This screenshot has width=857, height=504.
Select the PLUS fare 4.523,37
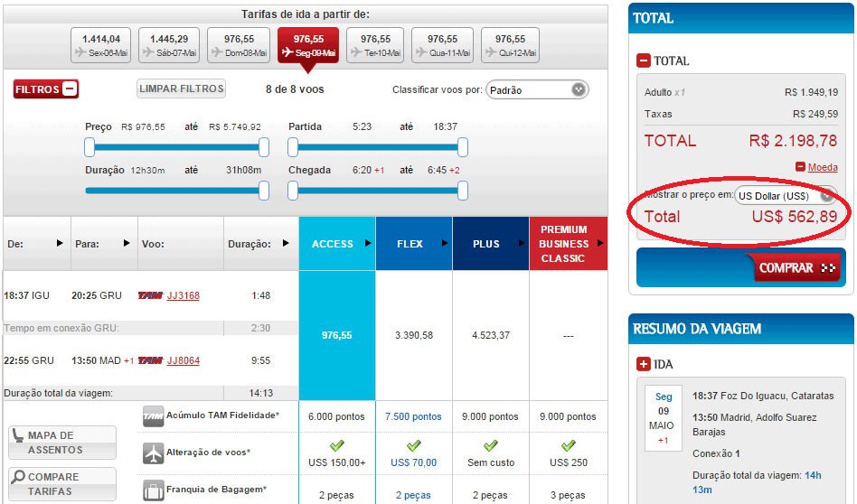click(491, 335)
